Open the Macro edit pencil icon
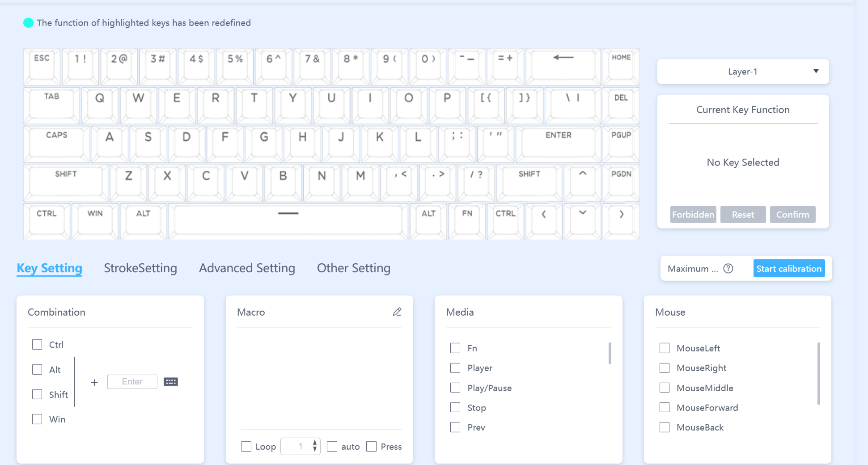868x465 pixels. pos(397,312)
